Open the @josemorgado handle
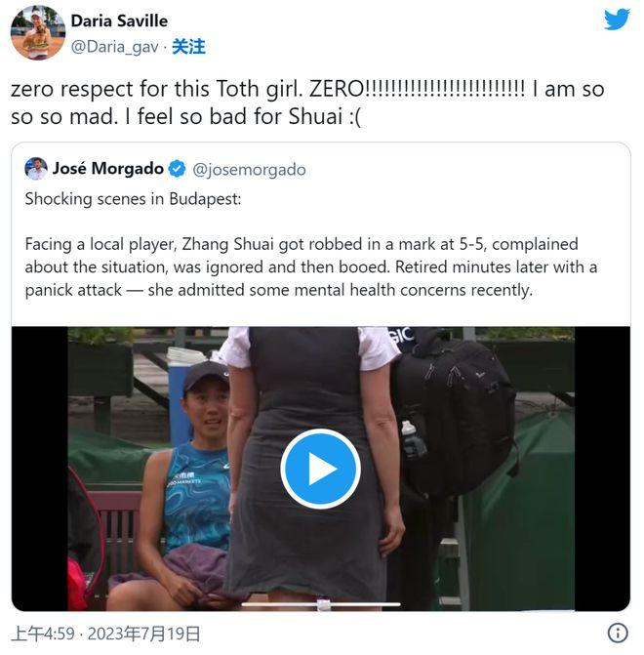Viewport: 644px width, 655px height. (x=250, y=170)
